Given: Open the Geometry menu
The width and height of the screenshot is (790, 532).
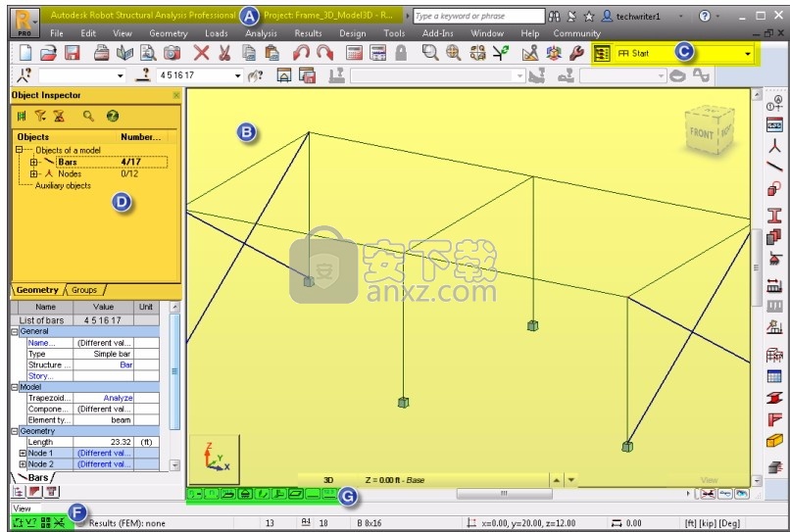Looking at the screenshot, I should click(169, 33).
